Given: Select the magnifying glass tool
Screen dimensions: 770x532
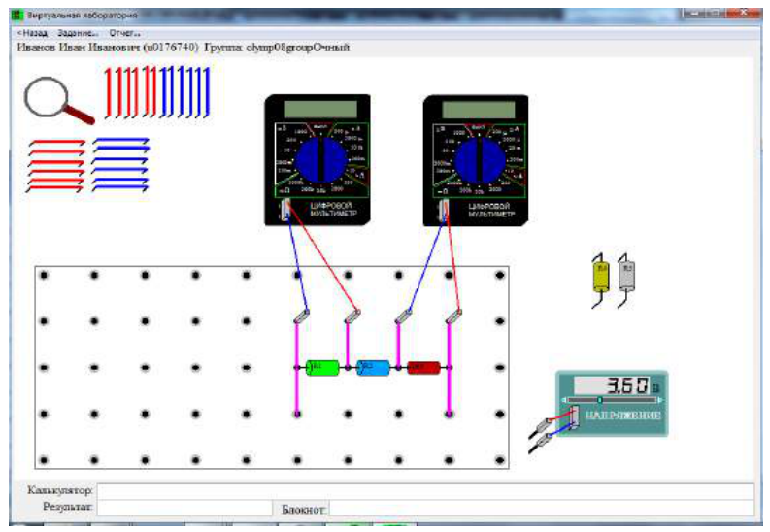Looking at the screenshot, I should point(58,101).
